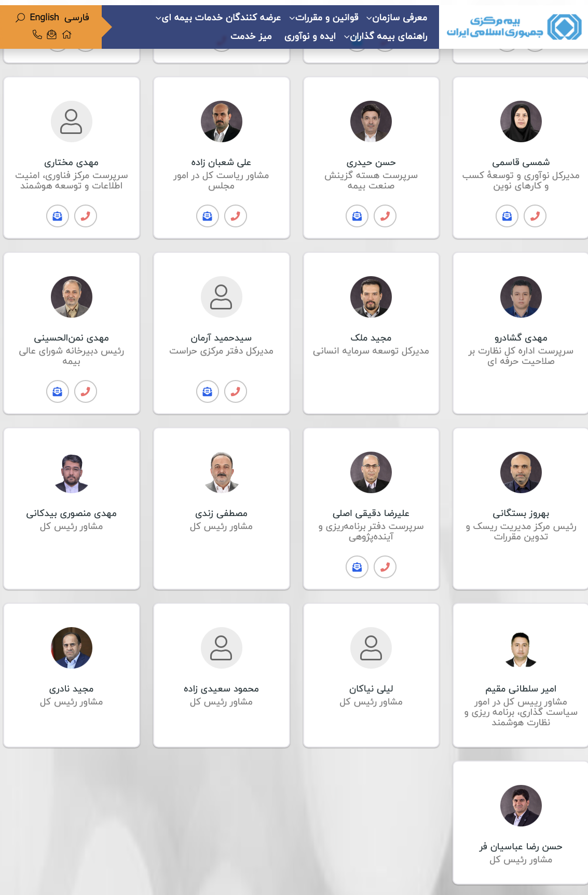Select ایده و نوآوری menu item
588x895 pixels.
310,36
